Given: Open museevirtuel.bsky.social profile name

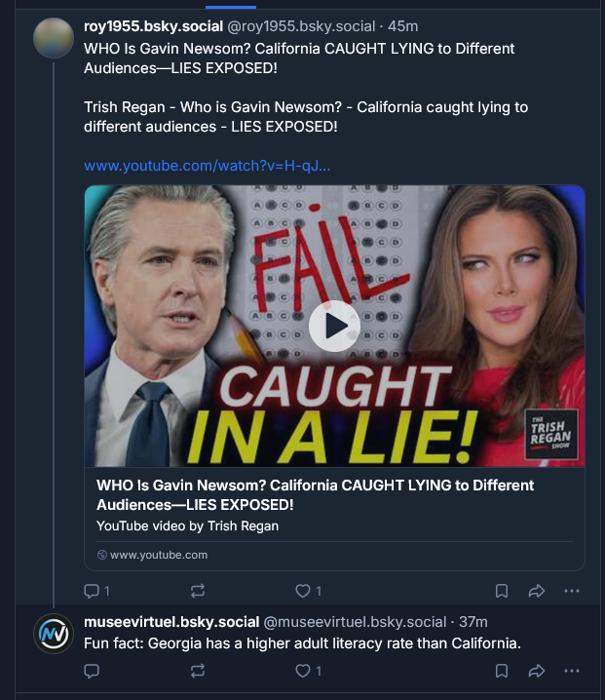Looking at the screenshot, I should [171, 621].
